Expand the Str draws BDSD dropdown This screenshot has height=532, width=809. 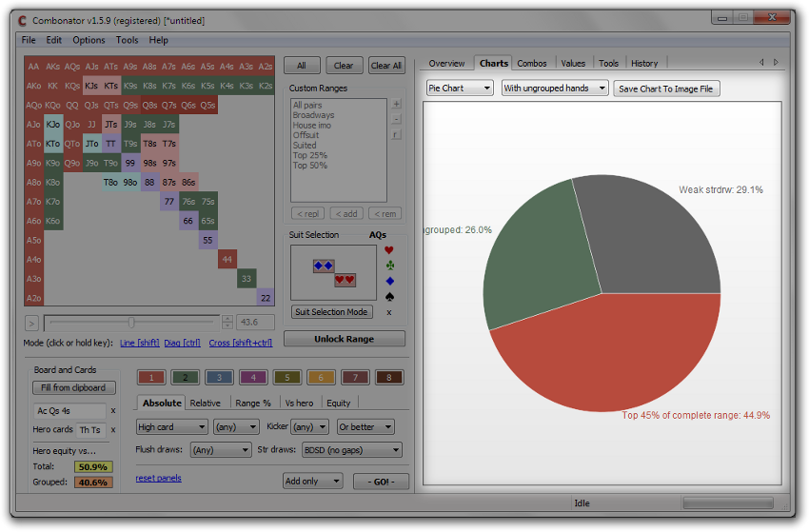(351, 450)
